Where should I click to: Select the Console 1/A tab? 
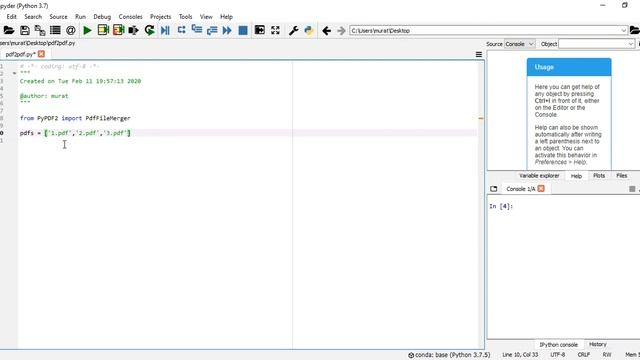(x=520, y=189)
